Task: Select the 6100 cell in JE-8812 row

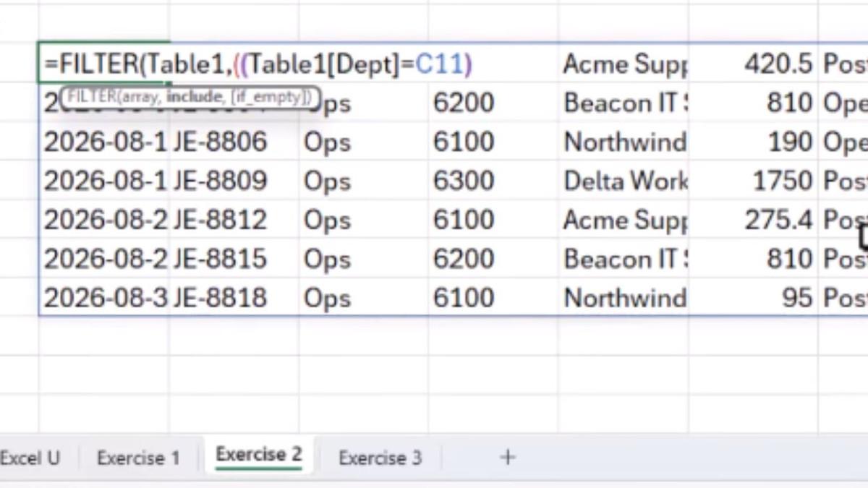Action: [x=493, y=220]
